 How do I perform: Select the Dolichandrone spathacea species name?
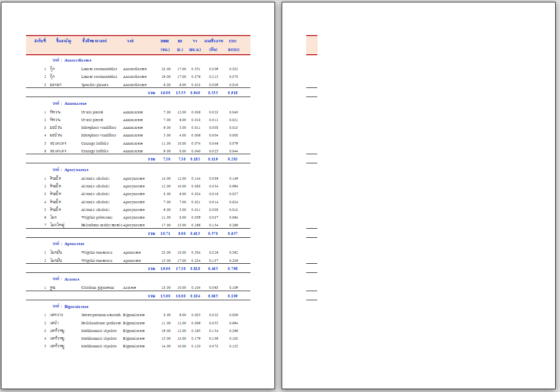[x=101, y=323]
